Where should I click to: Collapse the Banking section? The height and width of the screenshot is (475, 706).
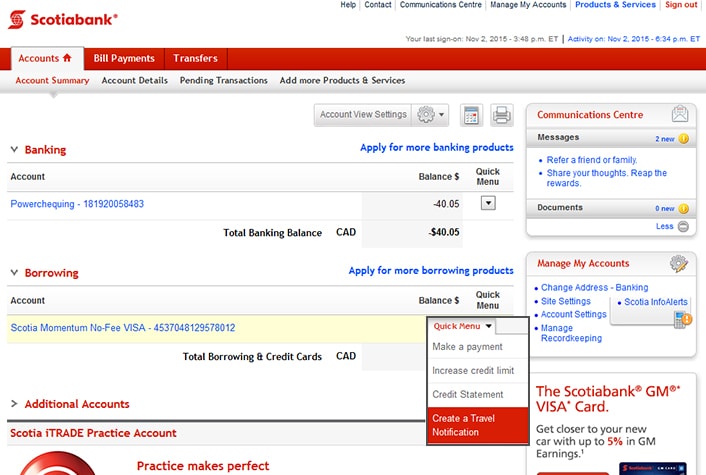pos(14,150)
